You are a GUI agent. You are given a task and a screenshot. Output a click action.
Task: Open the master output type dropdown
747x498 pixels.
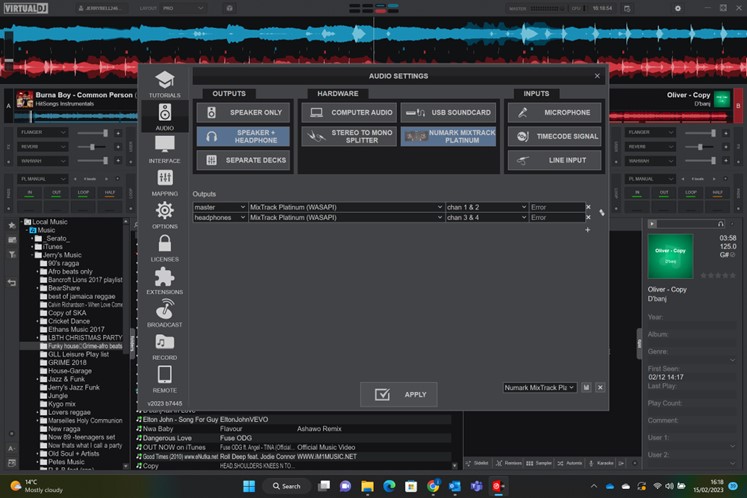tap(220, 207)
